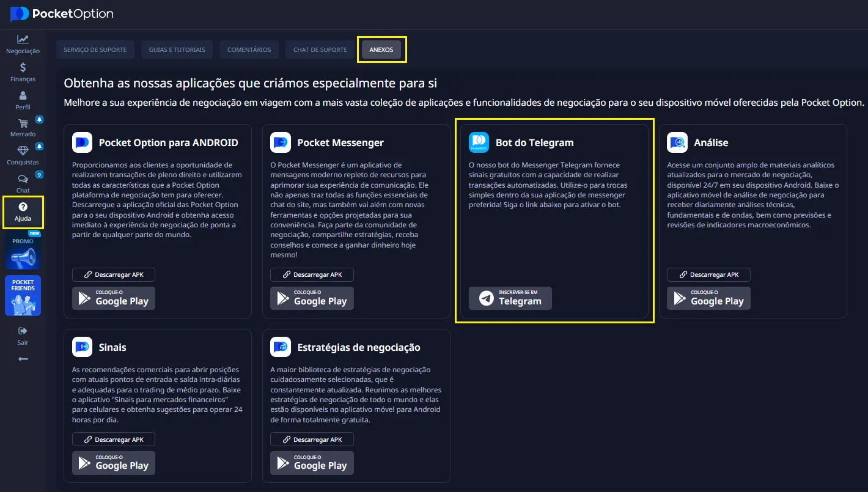Download APK for Análise app

coord(708,274)
